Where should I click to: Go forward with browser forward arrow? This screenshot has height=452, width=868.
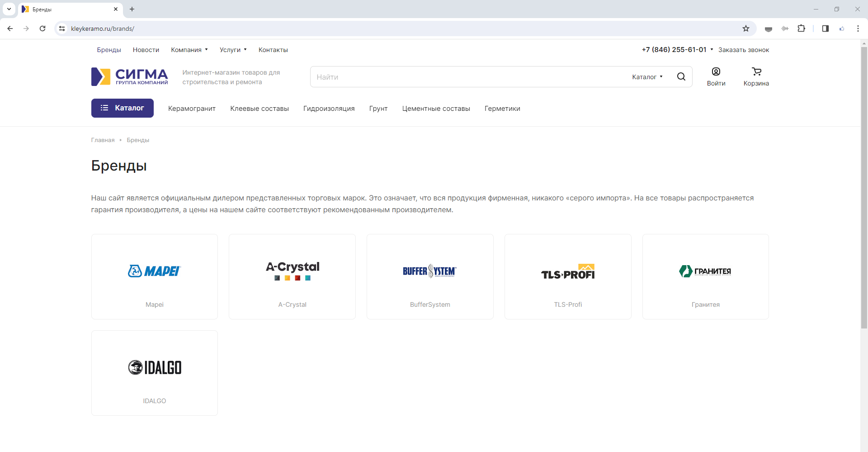26,29
